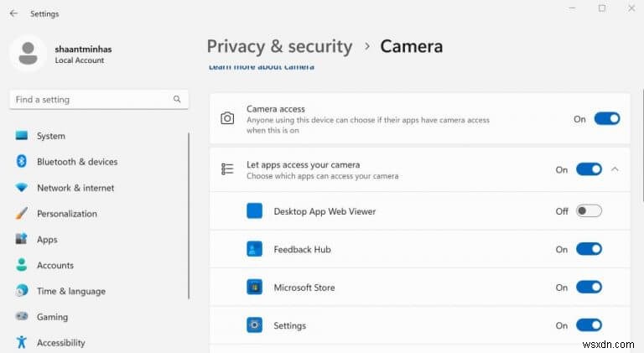Click the Gaming controller icon

click(x=21, y=317)
